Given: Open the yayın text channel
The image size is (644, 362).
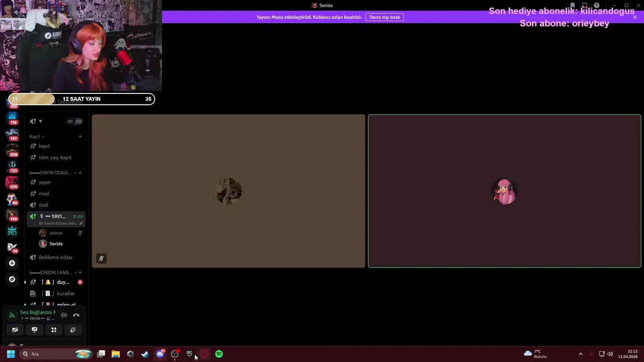Looking at the screenshot, I should point(56,183).
